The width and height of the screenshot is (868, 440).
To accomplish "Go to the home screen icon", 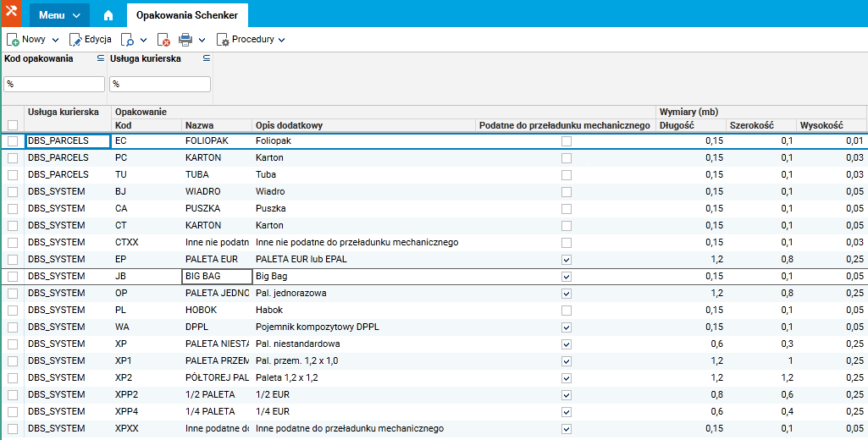I will pyautogui.click(x=108, y=15).
